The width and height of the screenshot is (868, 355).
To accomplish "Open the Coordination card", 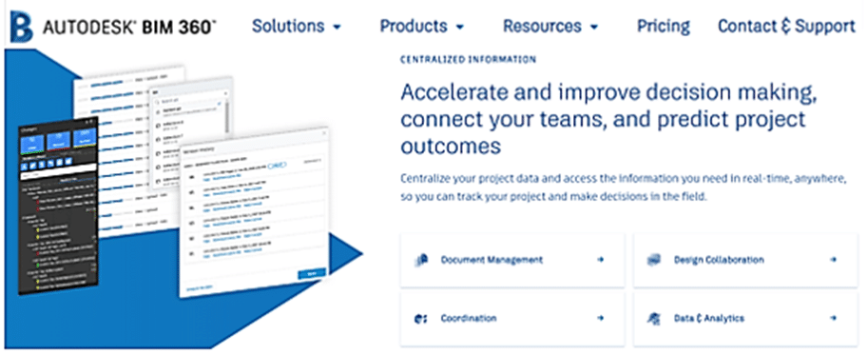I will click(512, 319).
